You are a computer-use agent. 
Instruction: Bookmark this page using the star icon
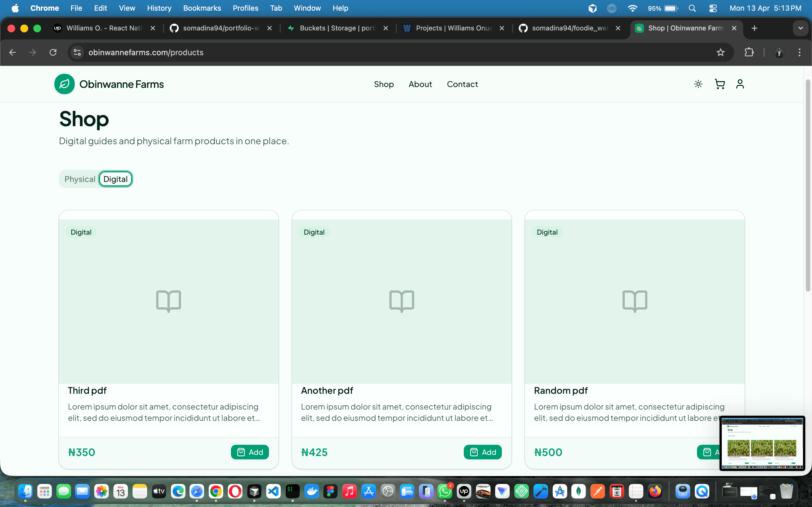[x=720, y=52]
